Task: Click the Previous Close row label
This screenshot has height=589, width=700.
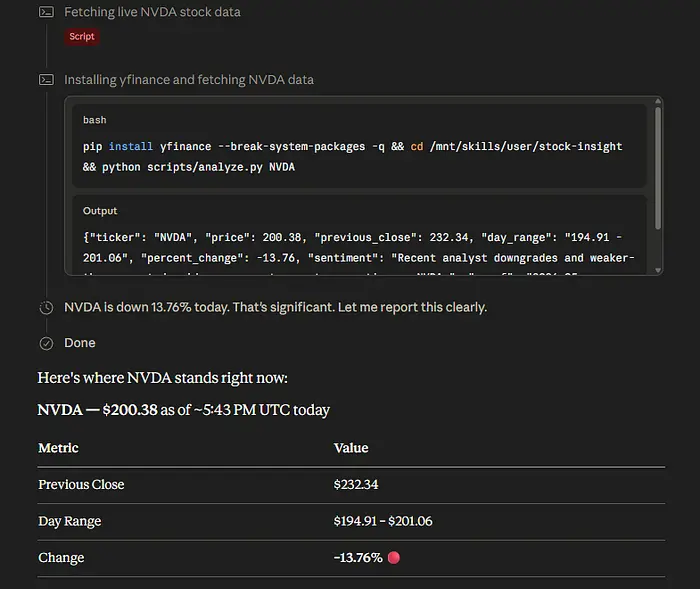Action: 81,485
